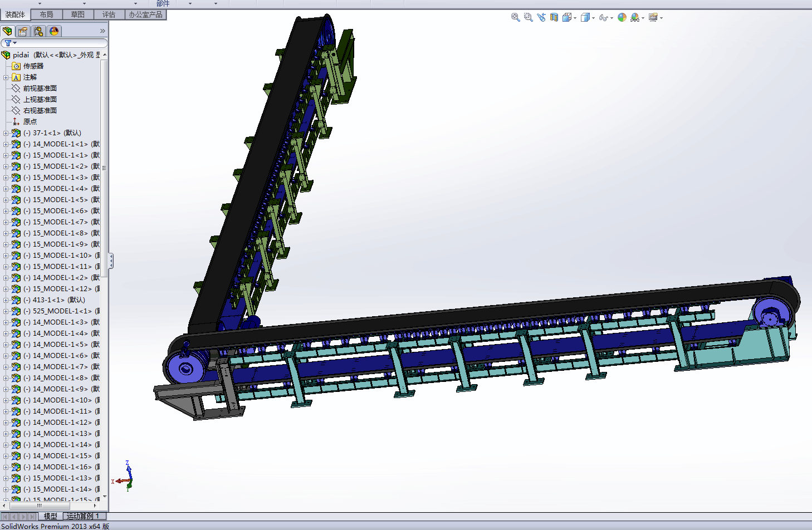Open the View Settings dropdown arrow

pos(662,18)
